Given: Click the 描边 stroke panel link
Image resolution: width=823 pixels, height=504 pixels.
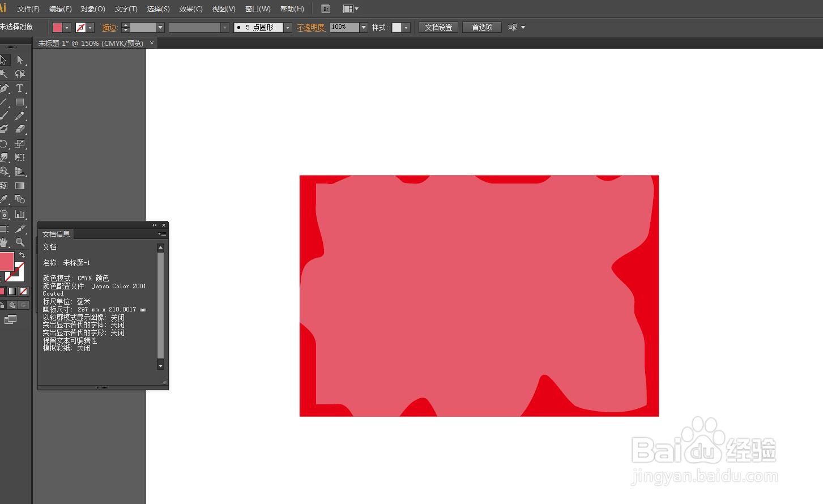Looking at the screenshot, I should 109,27.
